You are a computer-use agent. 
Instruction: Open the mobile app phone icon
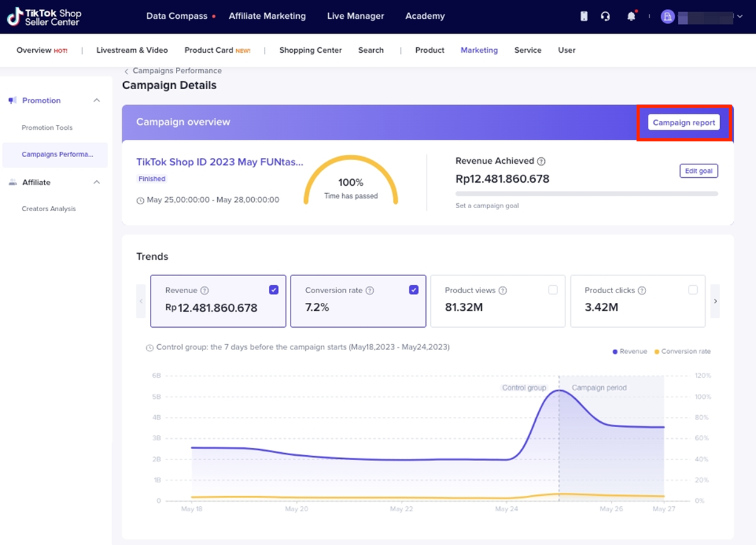pyautogui.click(x=584, y=16)
